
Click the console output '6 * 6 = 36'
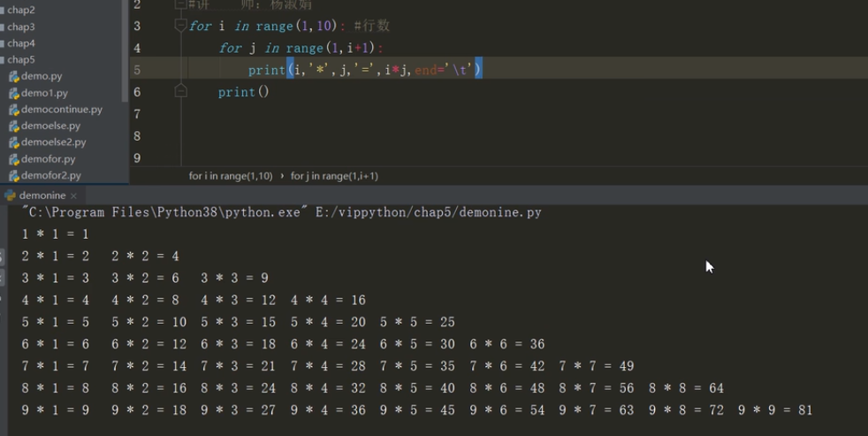(x=507, y=344)
